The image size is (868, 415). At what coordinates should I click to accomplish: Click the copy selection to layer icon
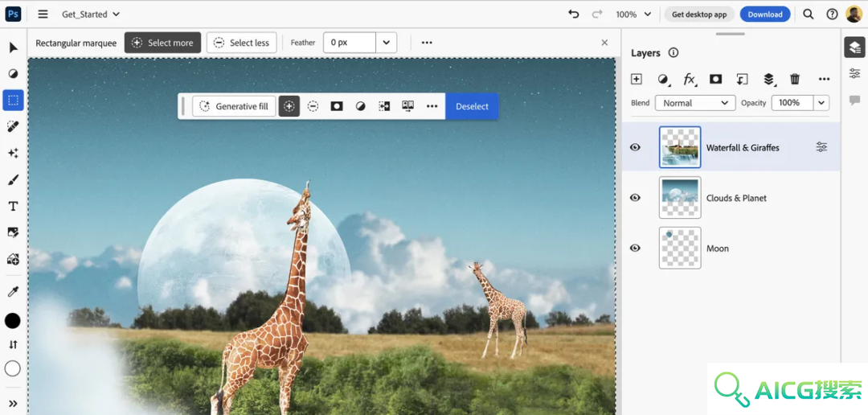click(408, 106)
